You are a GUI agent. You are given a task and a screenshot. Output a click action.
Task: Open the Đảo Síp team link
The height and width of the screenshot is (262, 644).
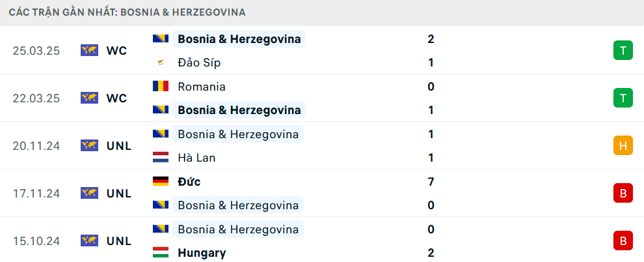tap(199, 63)
